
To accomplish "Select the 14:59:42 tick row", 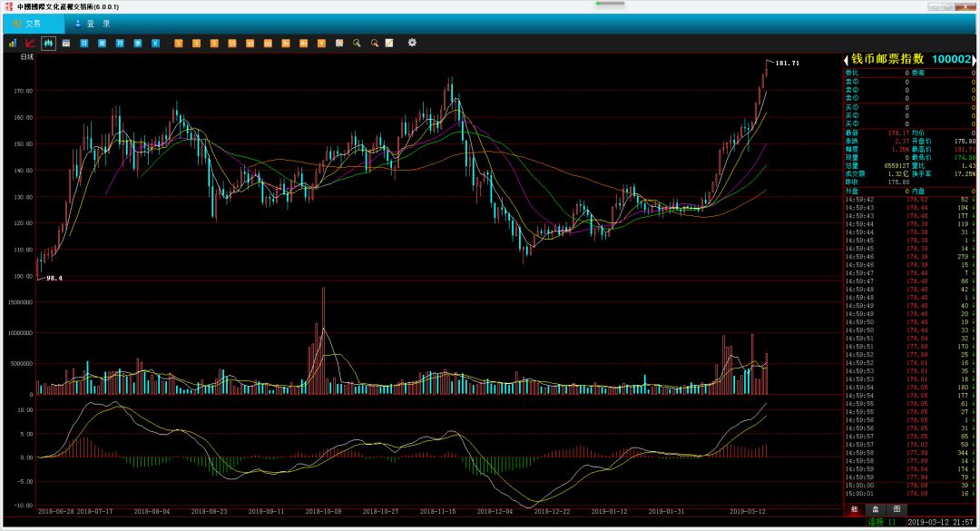I will (x=909, y=200).
